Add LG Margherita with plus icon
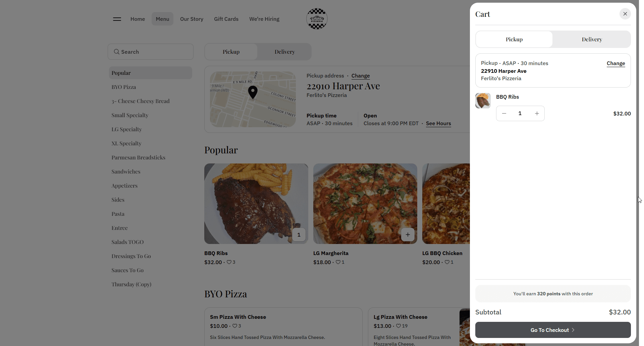Viewport: 644px width, 346px height. (x=408, y=235)
